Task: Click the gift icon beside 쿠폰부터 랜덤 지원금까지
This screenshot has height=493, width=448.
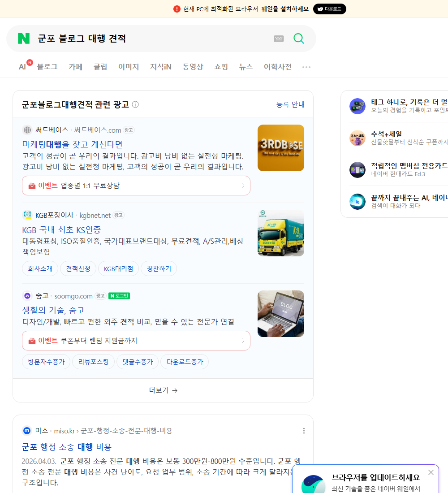Action: (32, 341)
